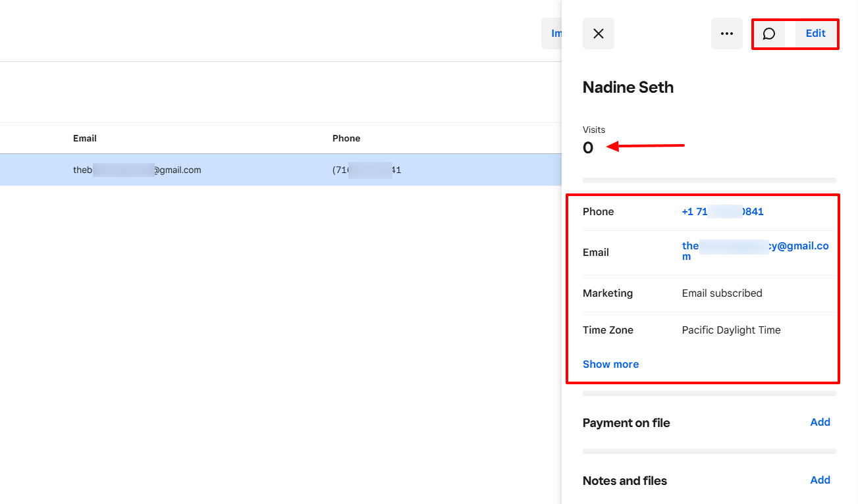858x504 pixels.
Task: Click the Phone column header
Action: [x=346, y=138]
